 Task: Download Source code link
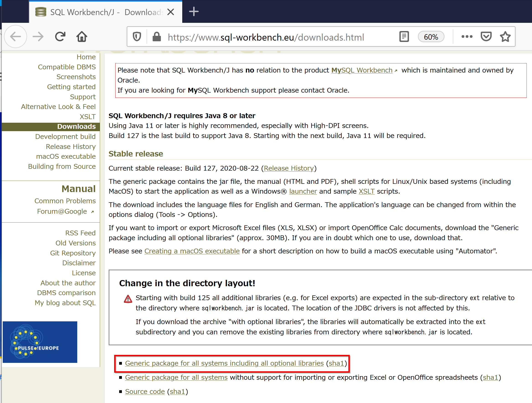(x=145, y=392)
